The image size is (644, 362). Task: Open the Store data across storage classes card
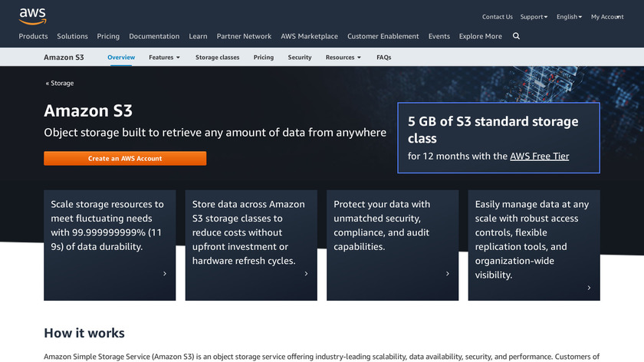(x=251, y=245)
